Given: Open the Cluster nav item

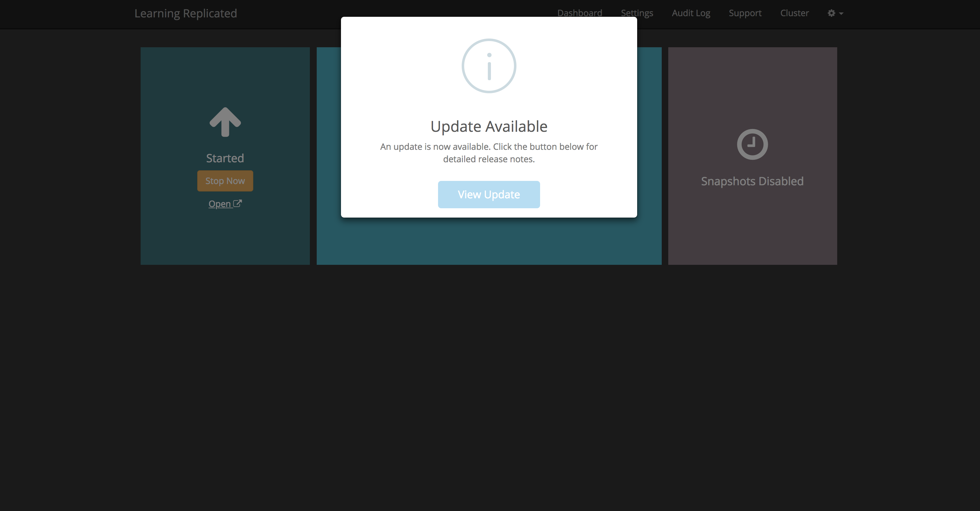Looking at the screenshot, I should point(794,13).
